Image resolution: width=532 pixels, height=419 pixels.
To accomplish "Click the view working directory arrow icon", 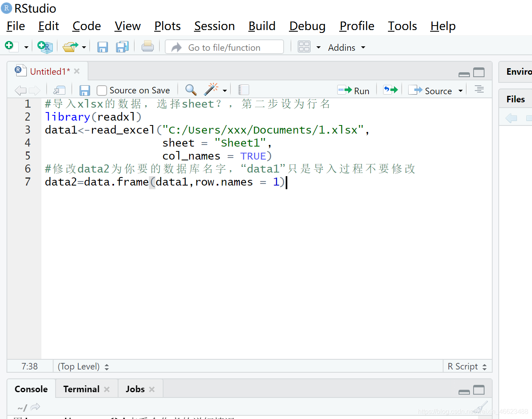I will [35, 407].
